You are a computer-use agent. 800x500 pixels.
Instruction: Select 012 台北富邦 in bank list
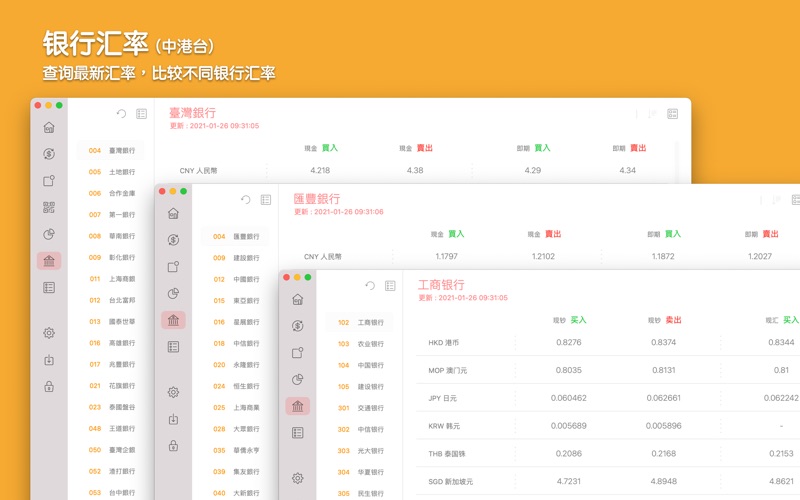click(111, 301)
